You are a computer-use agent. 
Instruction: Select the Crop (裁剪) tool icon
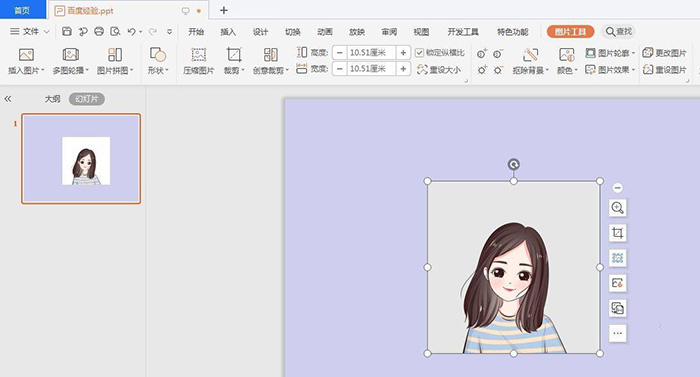pyautogui.click(x=234, y=54)
